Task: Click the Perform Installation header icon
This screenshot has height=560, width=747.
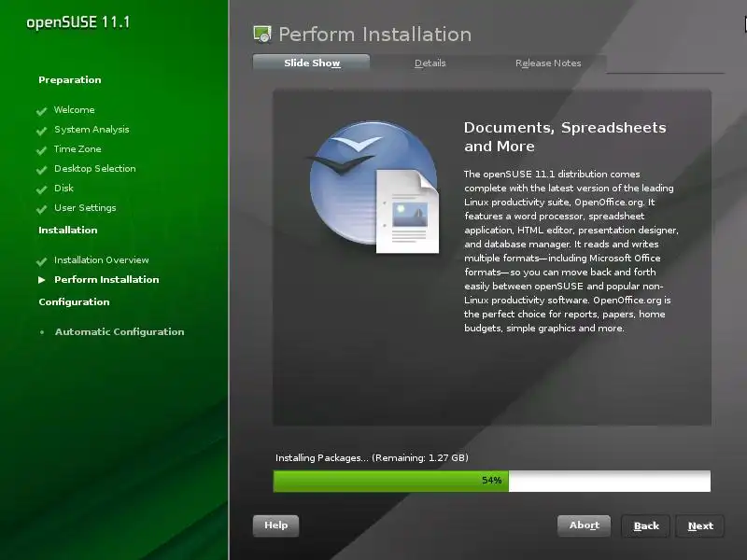Action: [262, 35]
